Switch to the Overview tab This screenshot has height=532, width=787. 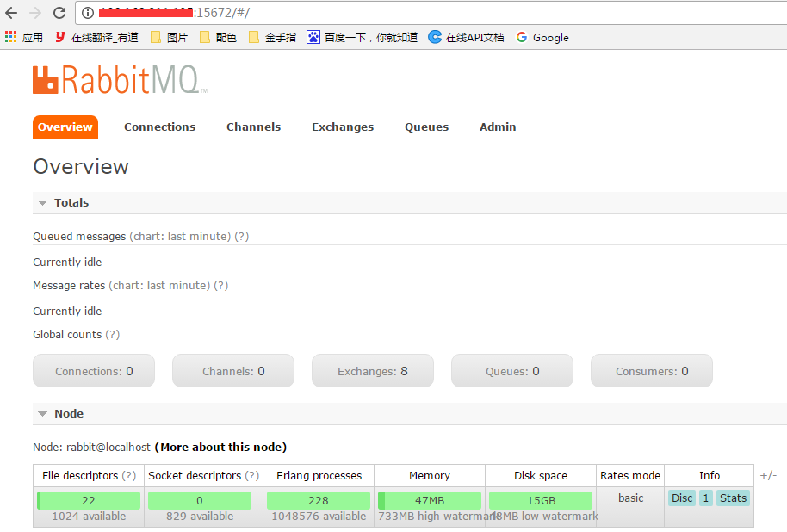[x=65, y=127]
